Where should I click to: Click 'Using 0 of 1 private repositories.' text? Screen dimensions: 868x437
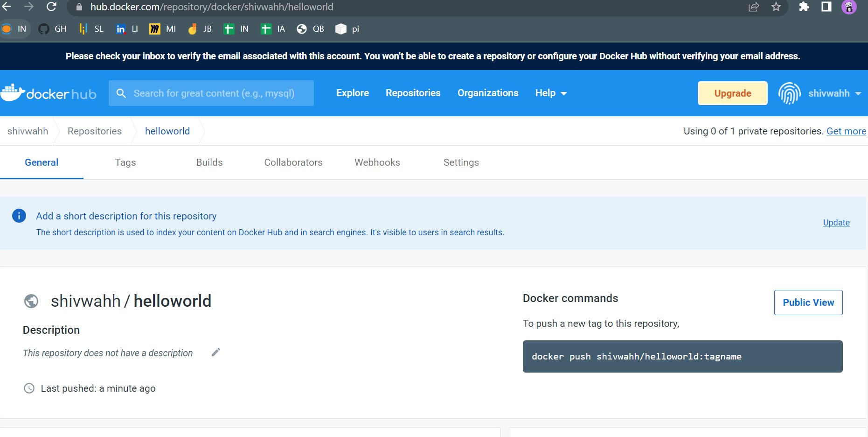(753, 131)
